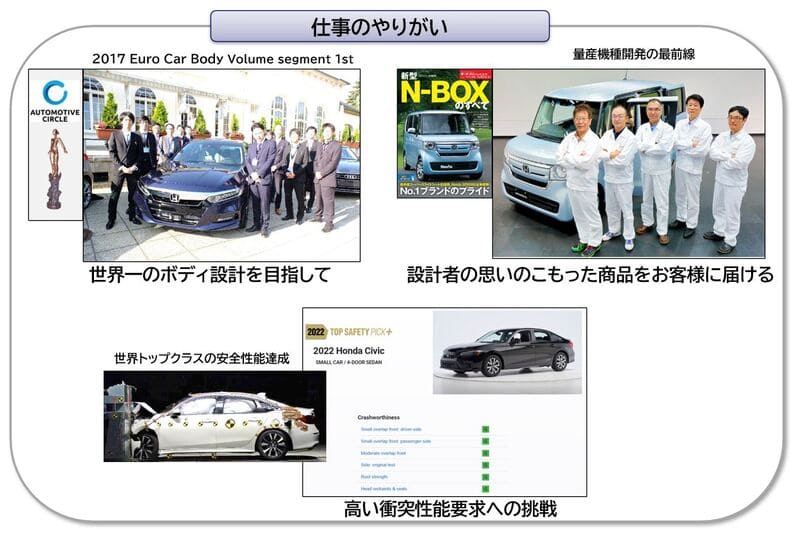Click the 'No.1ブランドのプライド' magazine text
Screen dimensions: 800x538
point(444,191)
